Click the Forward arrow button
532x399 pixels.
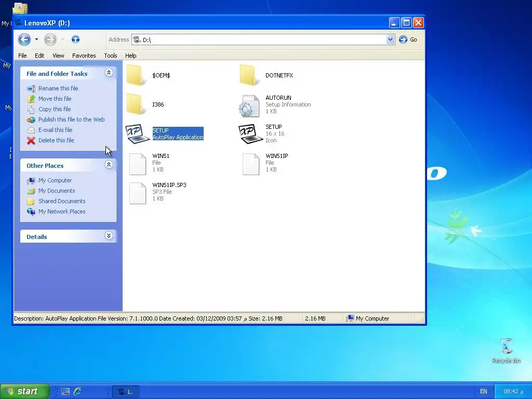click(50, 39)
